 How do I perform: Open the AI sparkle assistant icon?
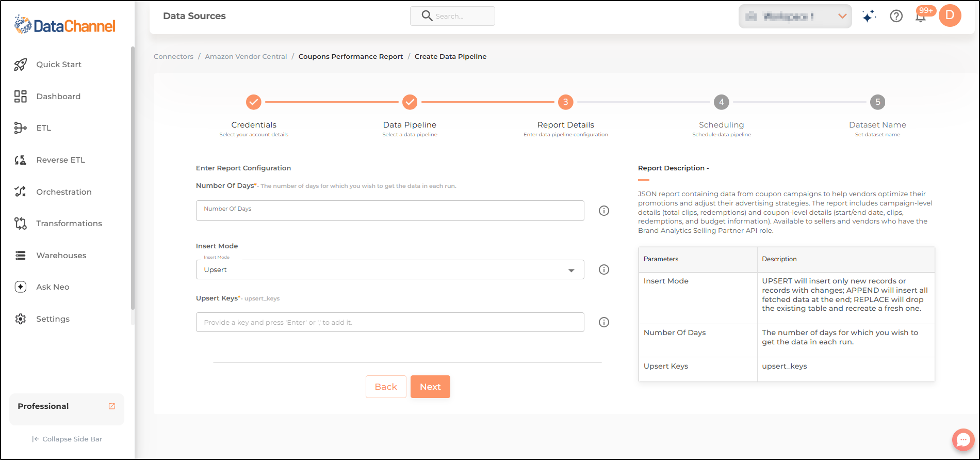[x=869, y=17]
